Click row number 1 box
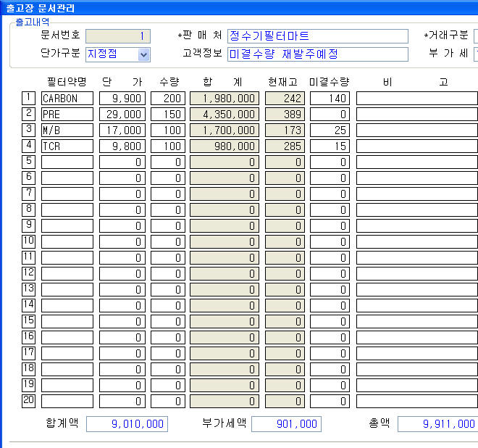The width and height of the screenshot is (478, 448). [29, 99]
